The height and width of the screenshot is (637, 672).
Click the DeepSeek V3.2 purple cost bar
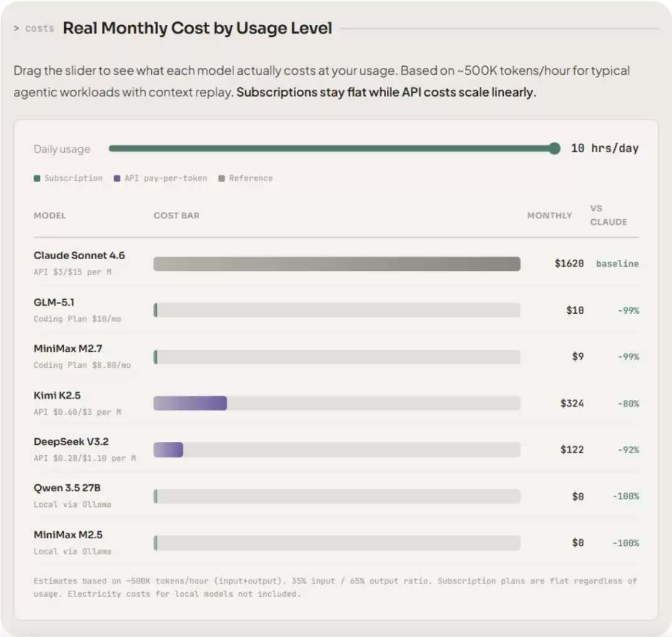point(169,450)
